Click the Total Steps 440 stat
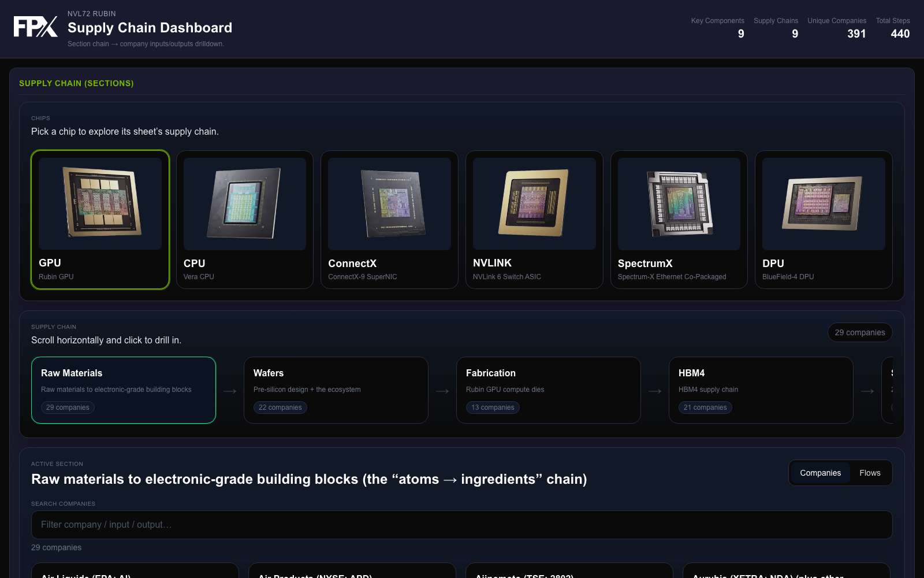This screenshot has width=924, height=578. point(893,28)
